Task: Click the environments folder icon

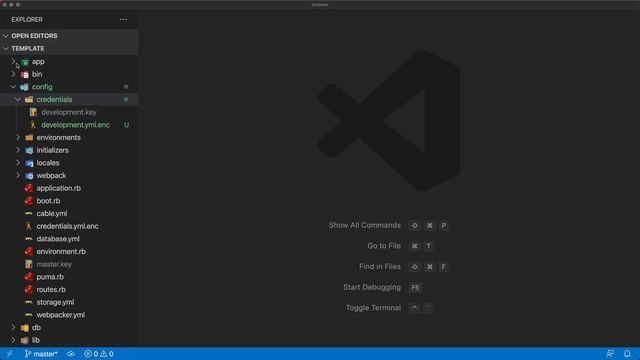Action: [29, 138]
